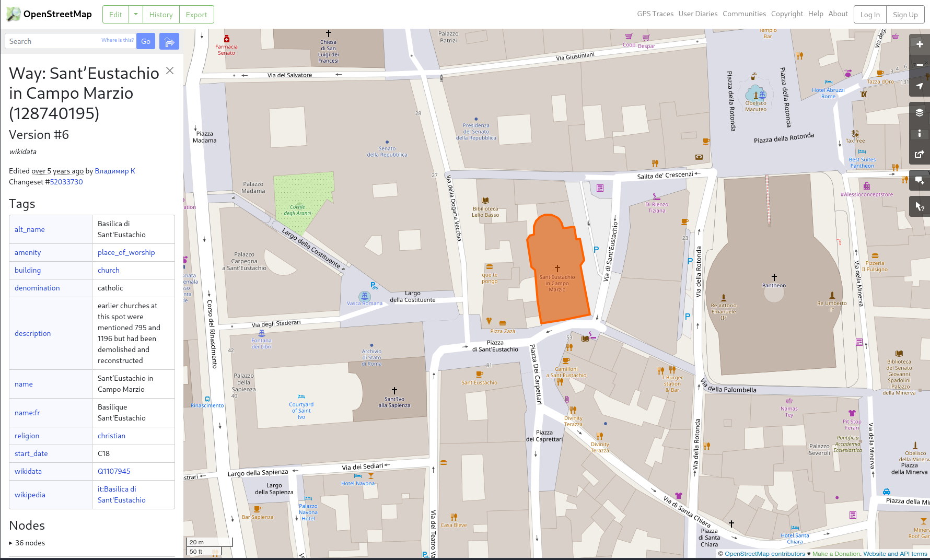This screenshot has height=560, width=930.
Task: Click the Re Umberto I monument icon
Action: tap(832, 295)
